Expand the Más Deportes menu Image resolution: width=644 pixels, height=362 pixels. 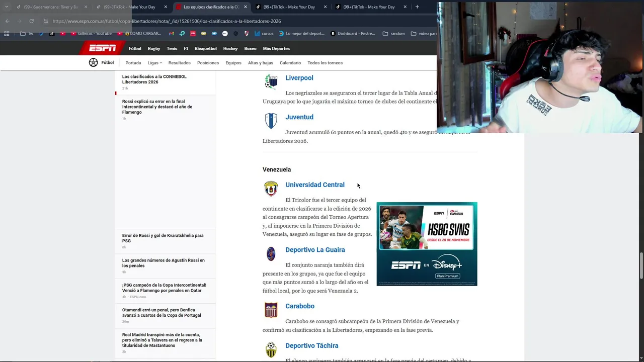coord(276,49)
